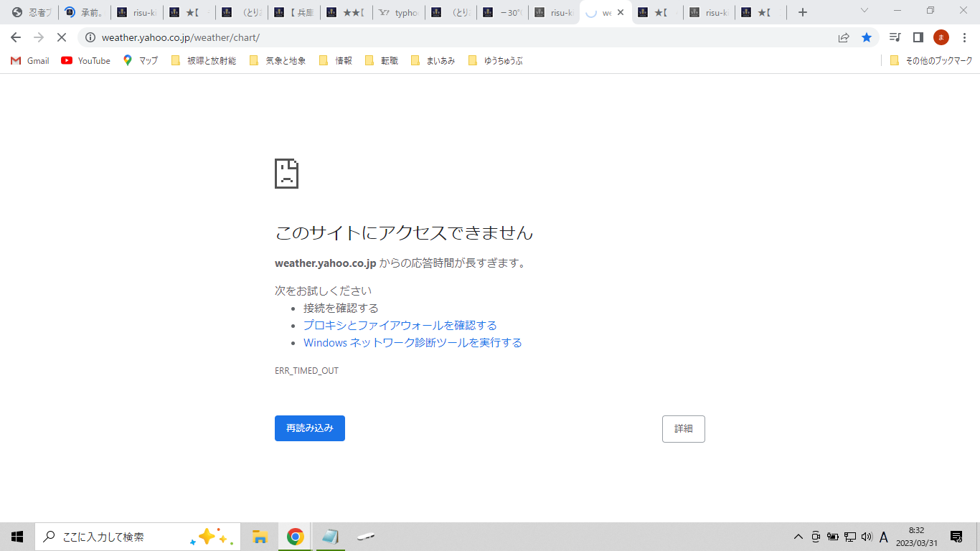Toggle the IME input mode A indicator
Viewport: 980px width, 551px height.
coord(884,537)
